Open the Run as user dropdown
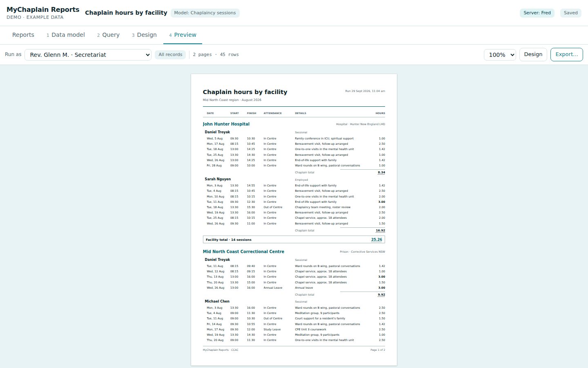 pos(88,55)
